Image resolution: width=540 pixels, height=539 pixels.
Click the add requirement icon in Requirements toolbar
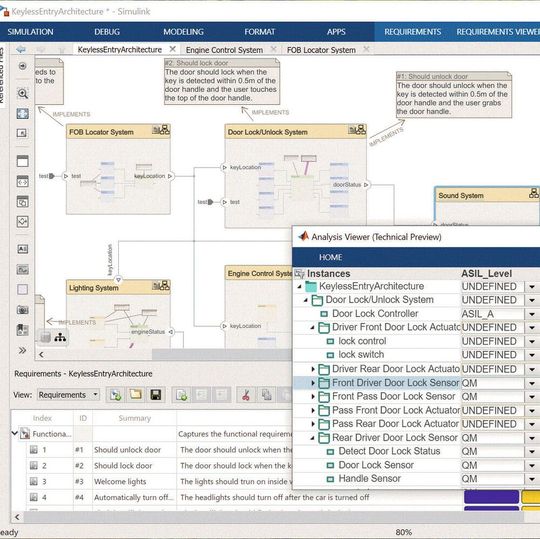click(181, 395)
